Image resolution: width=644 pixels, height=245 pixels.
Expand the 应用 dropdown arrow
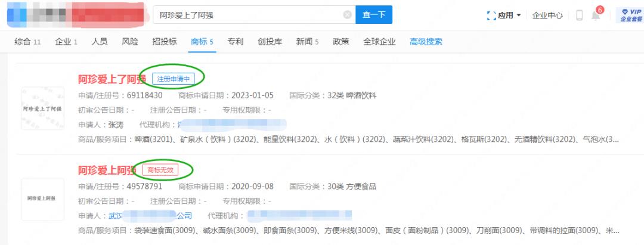[519, 15]
